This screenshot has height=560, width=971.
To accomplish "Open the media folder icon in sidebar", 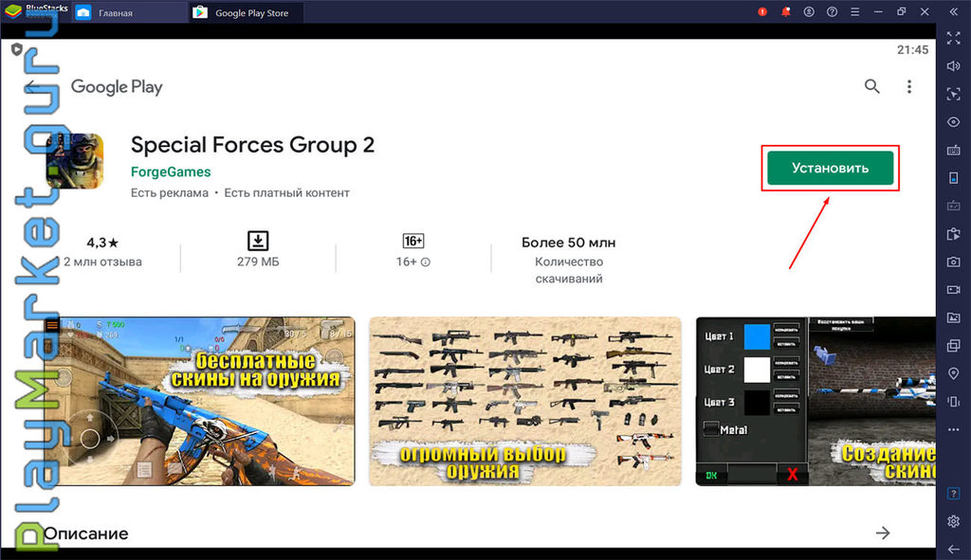I will 954,317.
